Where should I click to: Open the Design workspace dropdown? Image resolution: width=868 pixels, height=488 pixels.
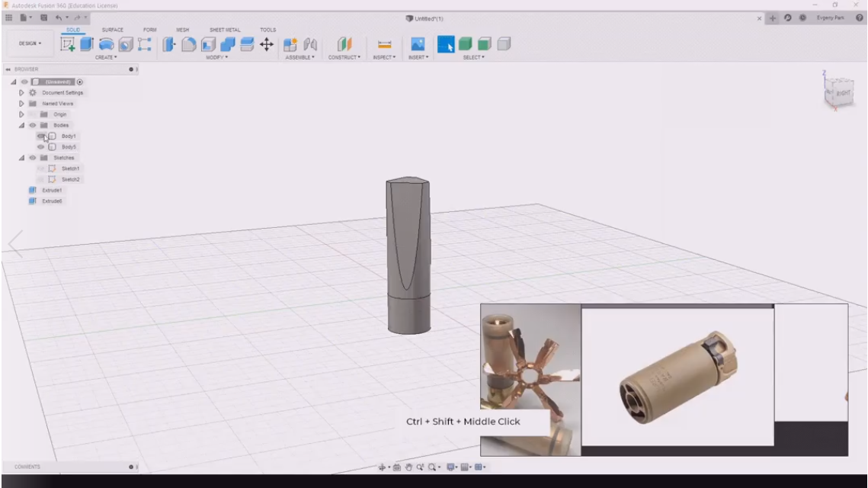[x=30, y=43]
